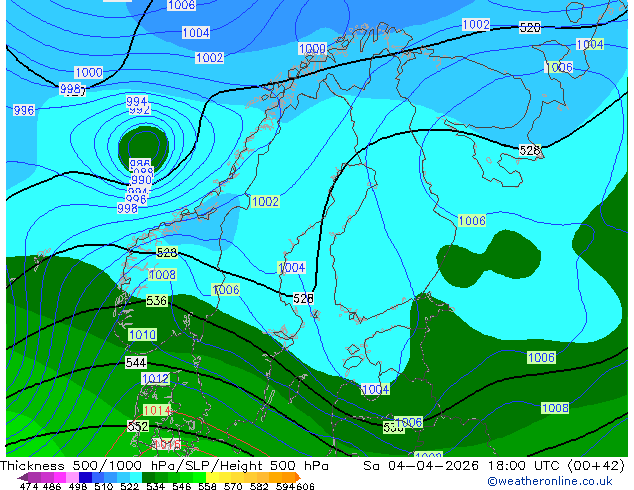The width and height of the screenshot is (634, 490).
Task: Click the 1012 isobar label
Action: 156,379
